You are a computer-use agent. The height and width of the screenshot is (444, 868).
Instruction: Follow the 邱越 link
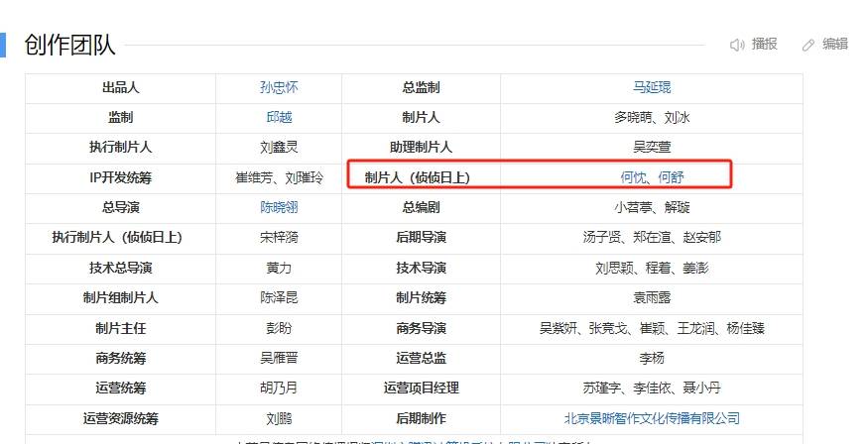[x=279, y=117]
